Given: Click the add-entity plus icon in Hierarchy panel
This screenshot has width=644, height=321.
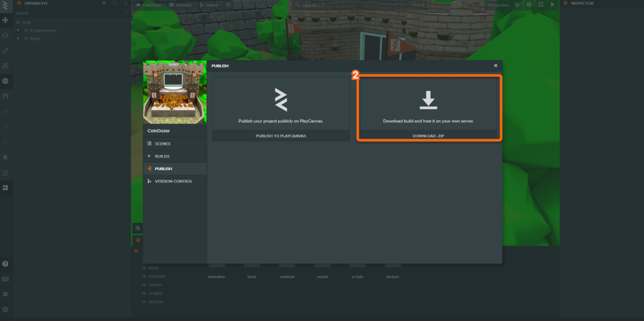Looking at the screenshot, I should (103, 4).
